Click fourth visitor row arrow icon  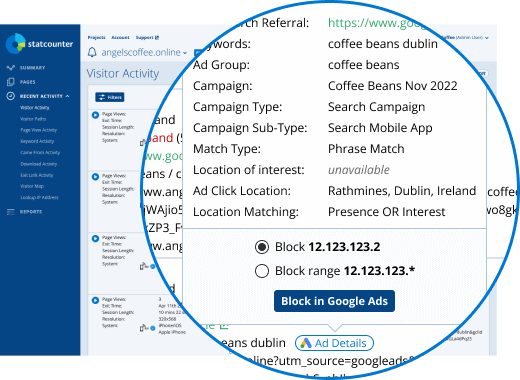pos(95,300)
